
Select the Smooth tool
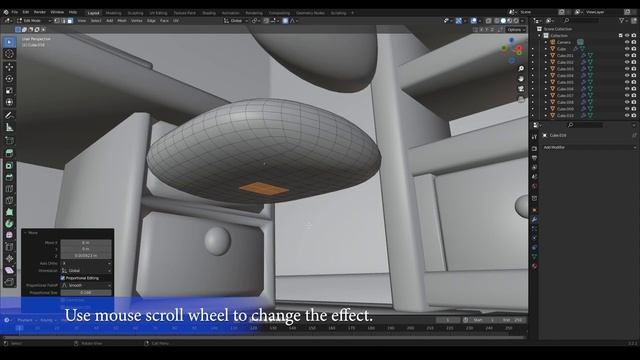pyautogui.click(x=9, y=235)
